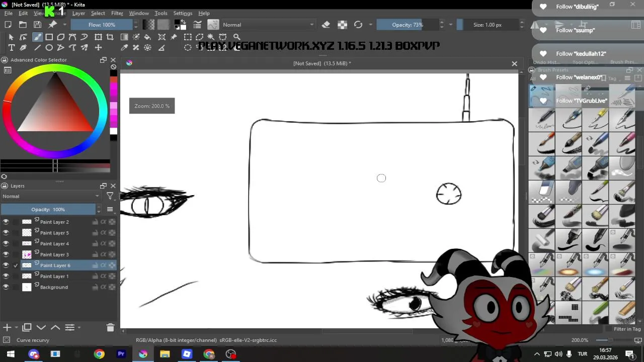Screen dimensions: 644x362
Task: Open the Settings menu
Action: (183, 13)
